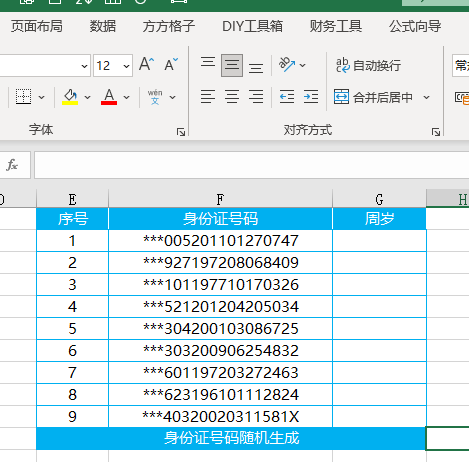Image resolution: width=469 pixels, height=462 pixels.
Task: Select cell ***927197208068409
Action: click(220, 263)
